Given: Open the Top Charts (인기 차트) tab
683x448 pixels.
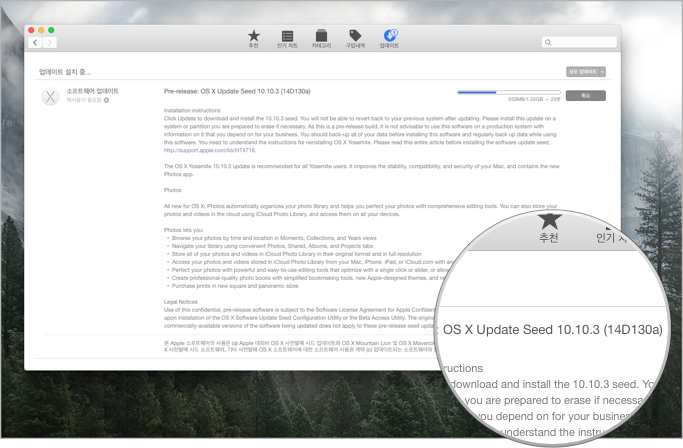Looking at the screenshot, I should [287, 39].
